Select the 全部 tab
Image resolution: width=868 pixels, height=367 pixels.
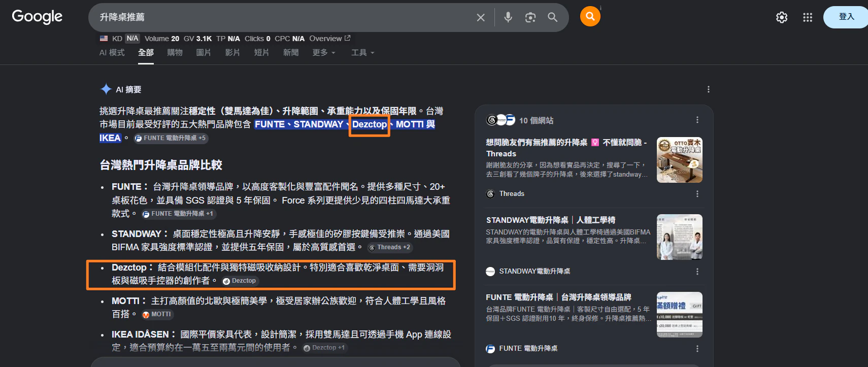146,53
